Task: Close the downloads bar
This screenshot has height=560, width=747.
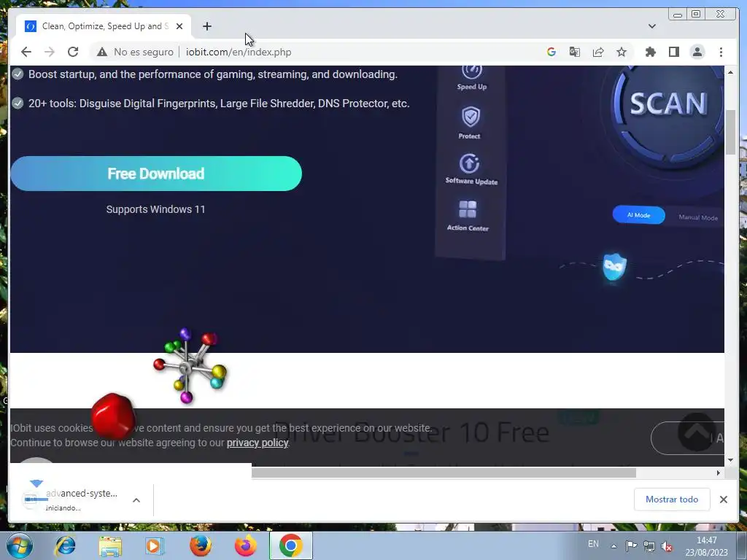Action: click(x=723, y=499)
